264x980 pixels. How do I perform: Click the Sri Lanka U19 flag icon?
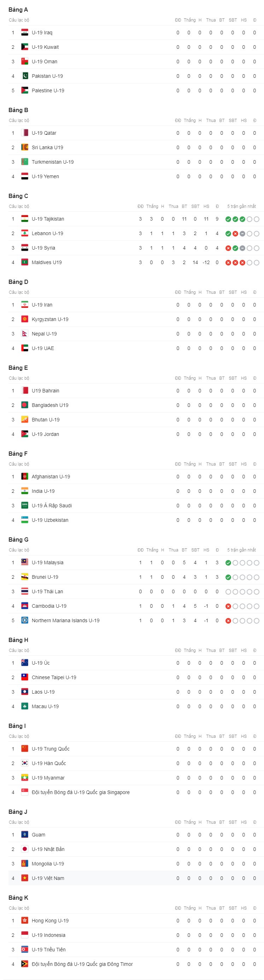pos(25,147)
